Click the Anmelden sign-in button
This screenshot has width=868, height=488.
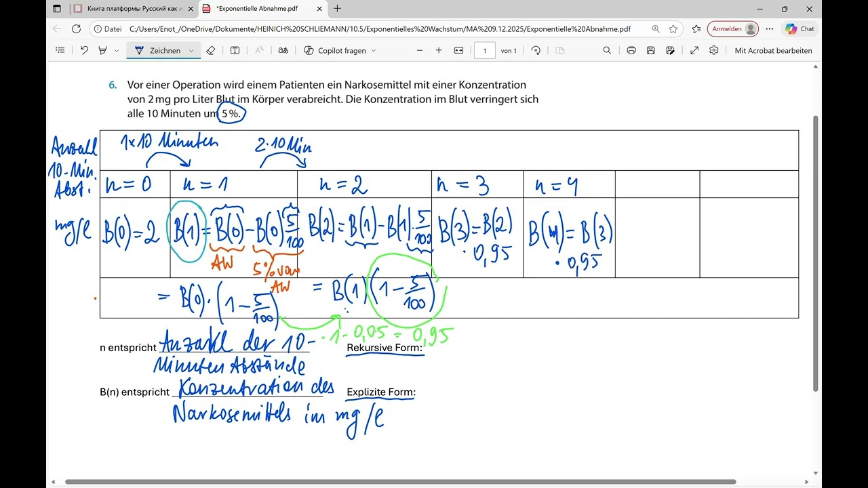pyautogui.click(x=732, y=29)
